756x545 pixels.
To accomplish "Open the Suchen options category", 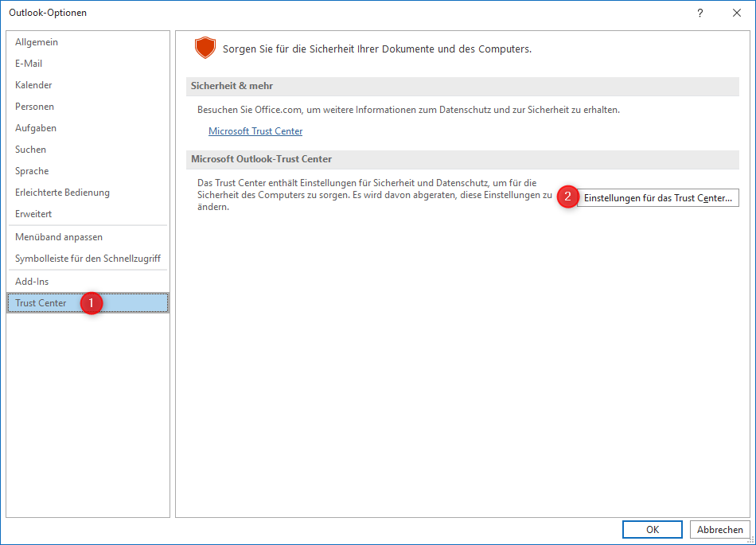I will [88, 150].
